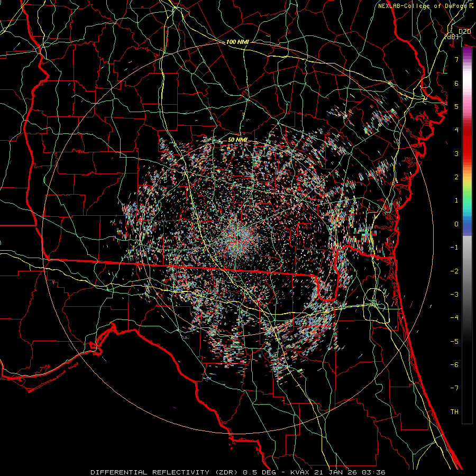Click the 100 NMI range ring label
Viewport: 476px width, 476px height.
point(237,42)
